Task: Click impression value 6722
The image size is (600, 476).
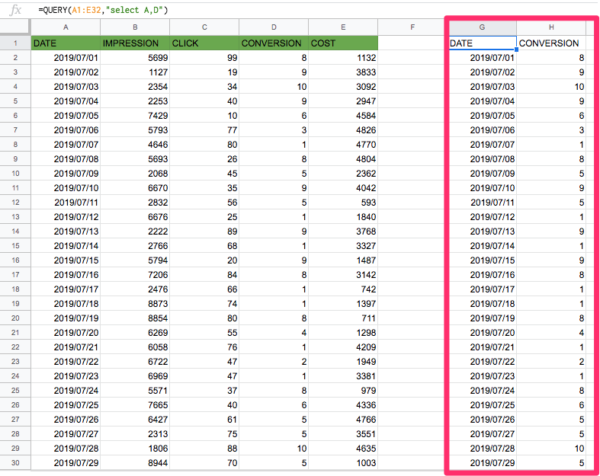Action: click(x=135, y=362)
